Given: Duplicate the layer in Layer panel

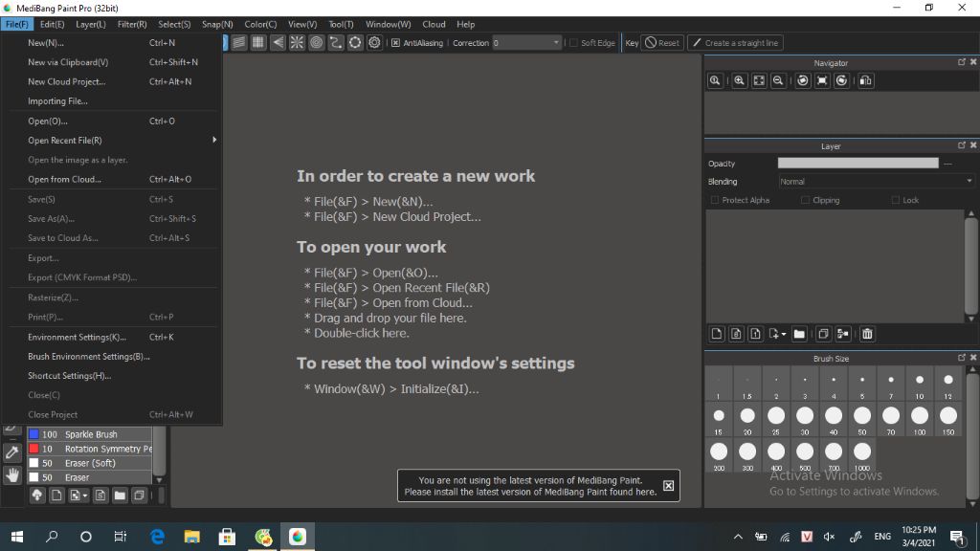Looking at the screenshot, I should [824, 334].
